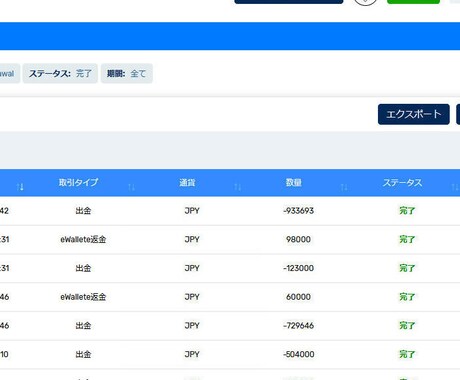460x380 pixels.
Task: Click the ステータス column header
Action: 402,183
